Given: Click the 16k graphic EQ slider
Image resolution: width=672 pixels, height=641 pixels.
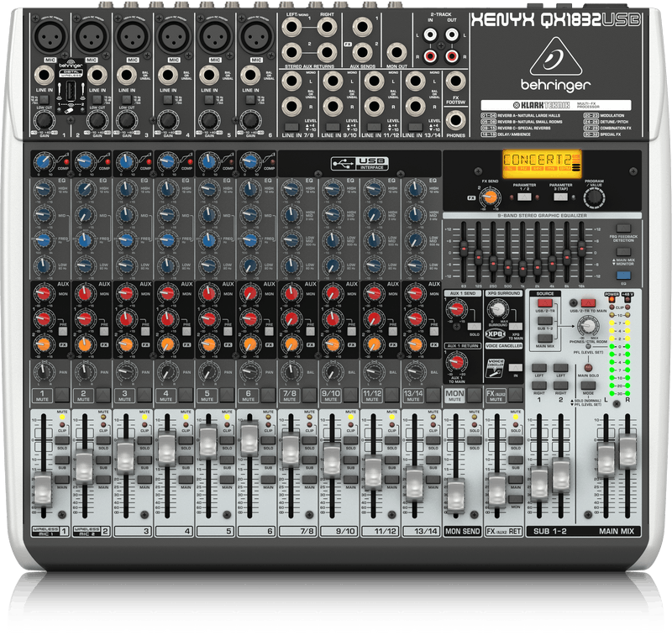Looking at the screenshot, I should click(581, 249).
